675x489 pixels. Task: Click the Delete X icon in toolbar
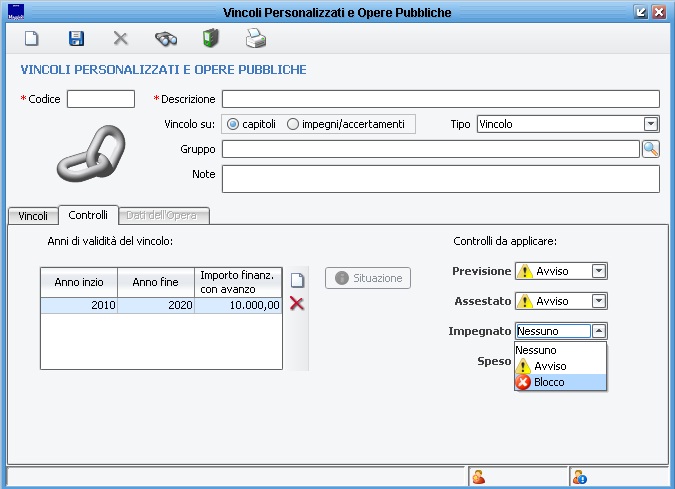click(x=120, y=39)
